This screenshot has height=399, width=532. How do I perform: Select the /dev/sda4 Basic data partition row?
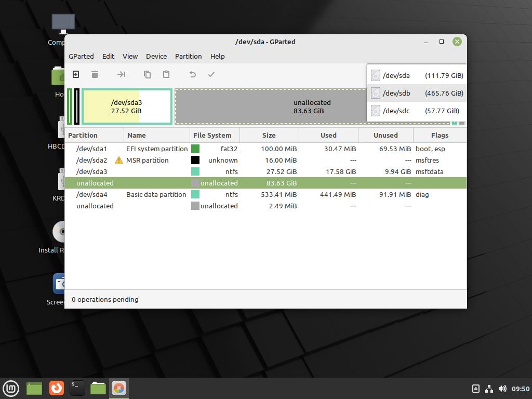pos(156,194)
